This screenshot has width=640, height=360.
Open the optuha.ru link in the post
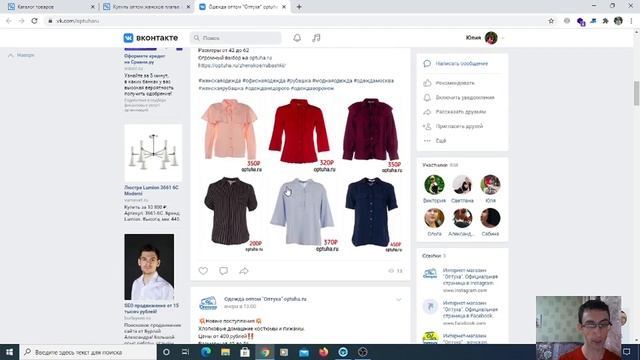pyautogui.click(x=242, y=65)
